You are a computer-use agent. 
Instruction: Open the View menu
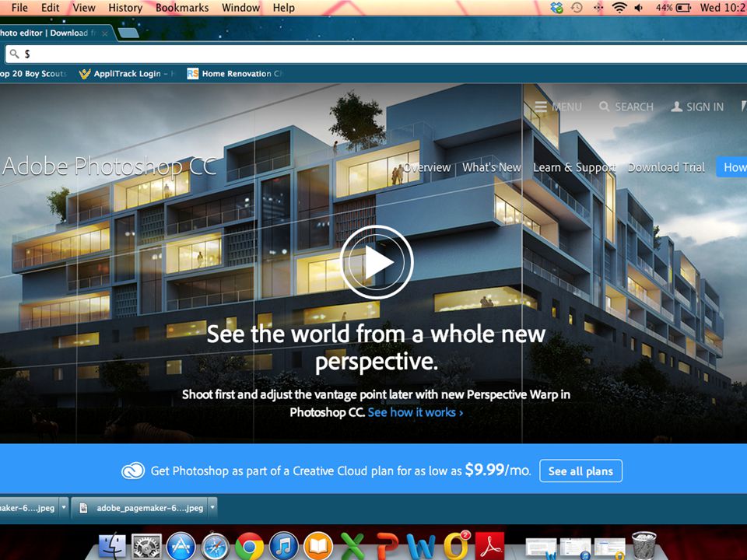coord(84,8)
